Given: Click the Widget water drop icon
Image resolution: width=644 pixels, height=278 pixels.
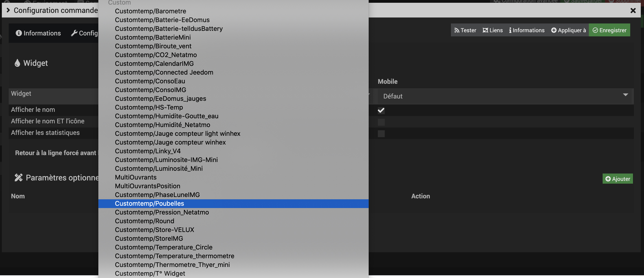Looking at the screenshot, I should click(x=17, y=63).
